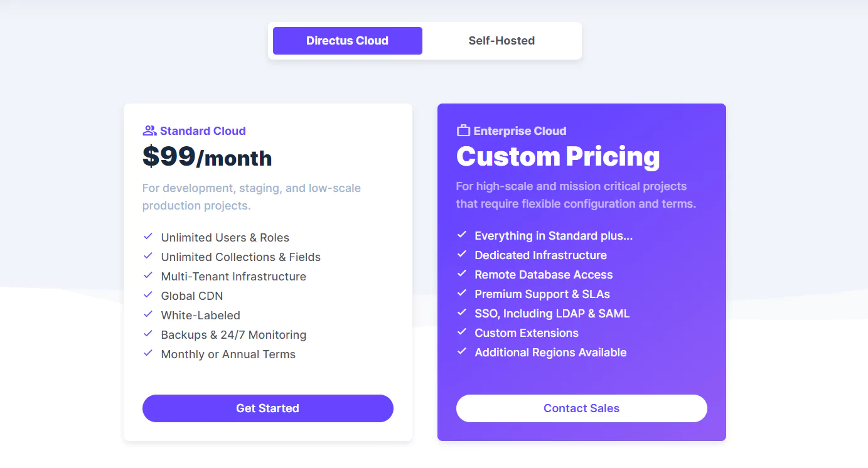Click checkmark beside Unlimited Users & Roles

(x=148, y=237)
